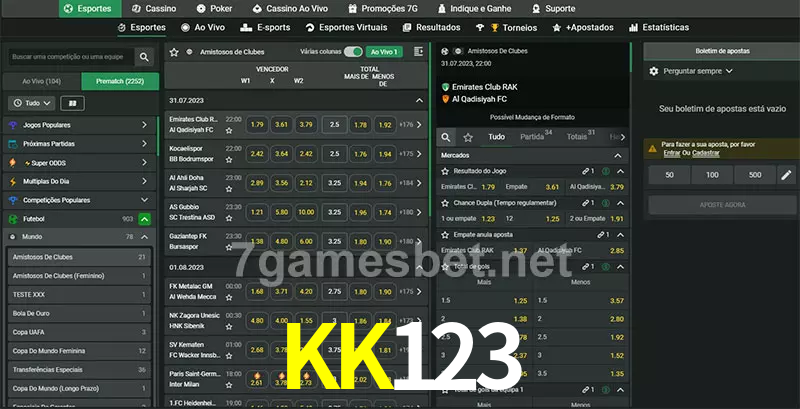The width and height of the screenshot is (800, 409).
Task: Favorite the NK Zagora Unesic match star
Action: pyautogui.click(x=229, y=326)
